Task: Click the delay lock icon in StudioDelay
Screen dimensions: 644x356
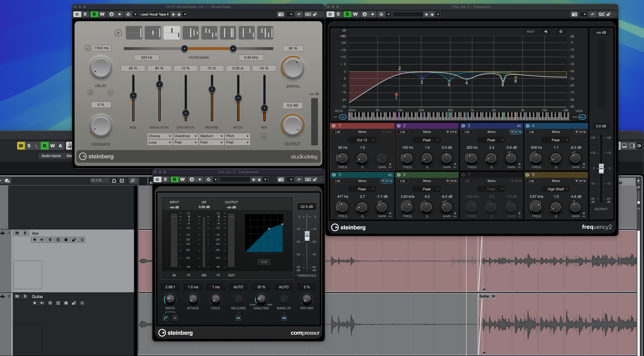Action: click(90, 92)
